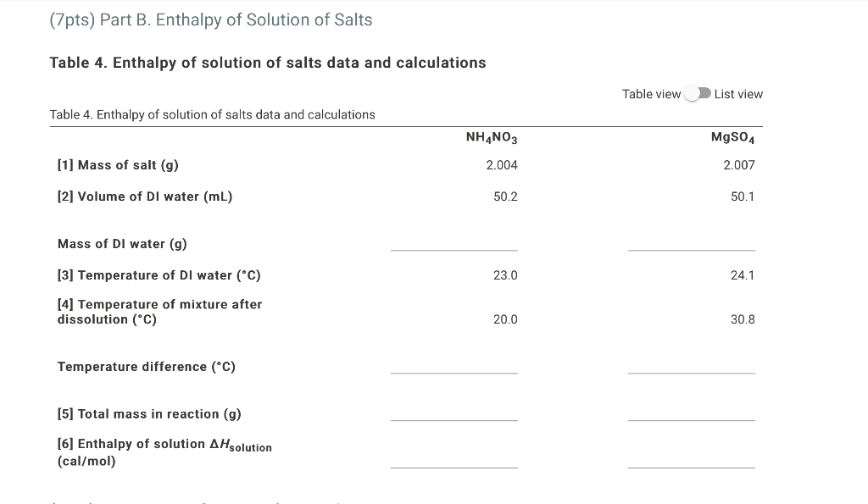Click the Table view label
The width and height of the screenshot is (868, 504).
coord(650,93)
